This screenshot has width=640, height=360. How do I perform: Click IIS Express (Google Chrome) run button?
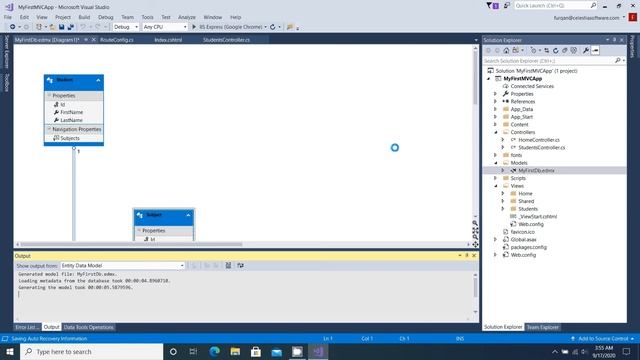231,27
